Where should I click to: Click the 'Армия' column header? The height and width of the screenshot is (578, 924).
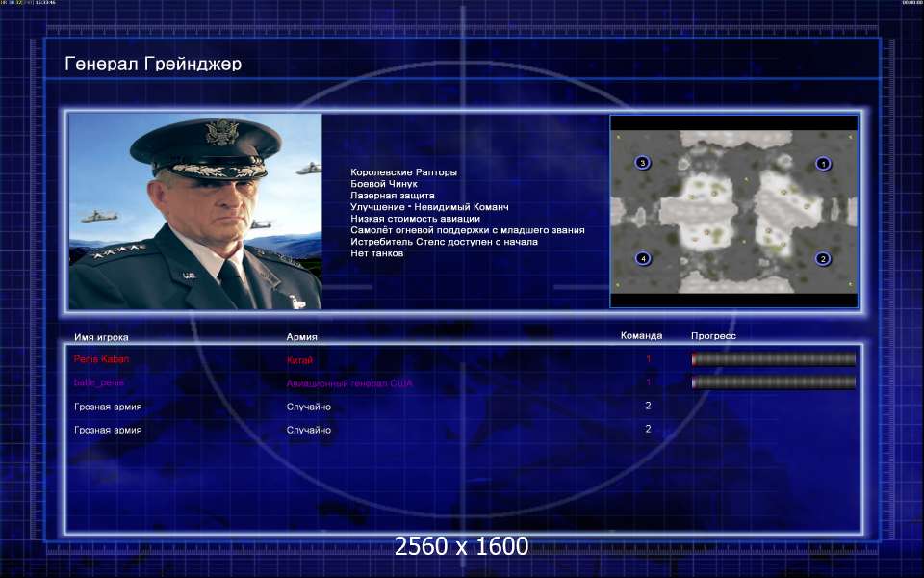[x=301, y=337]
